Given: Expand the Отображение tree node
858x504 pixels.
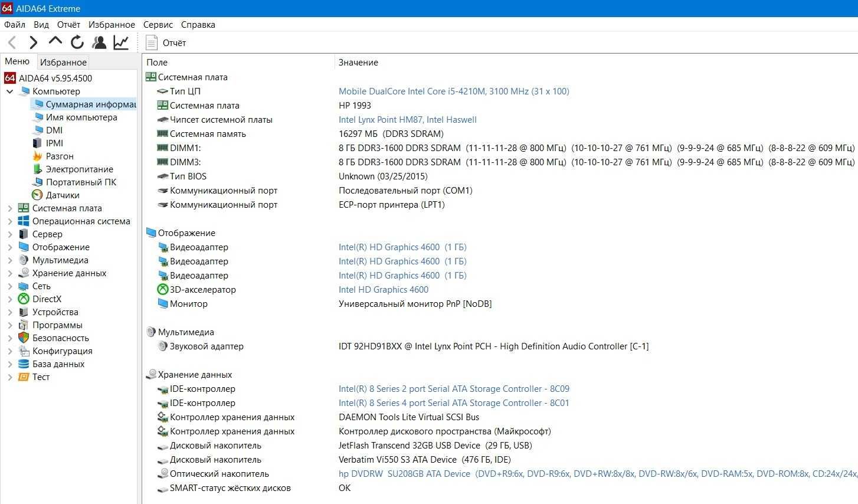Looking at the screenshot, I should (x=9, y=247).
